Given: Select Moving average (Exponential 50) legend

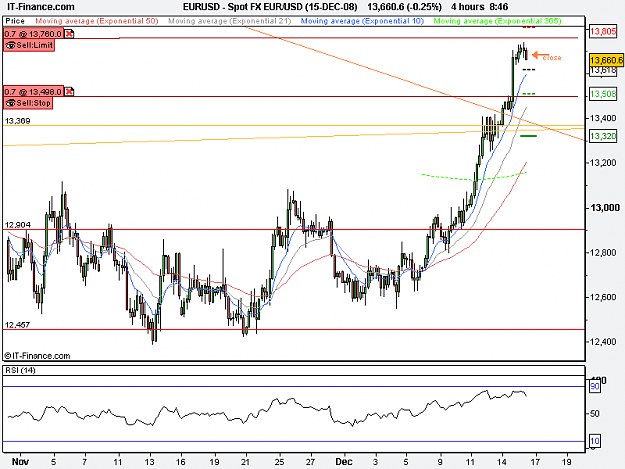Looking at the screenshot, I should tap(97, 21).
